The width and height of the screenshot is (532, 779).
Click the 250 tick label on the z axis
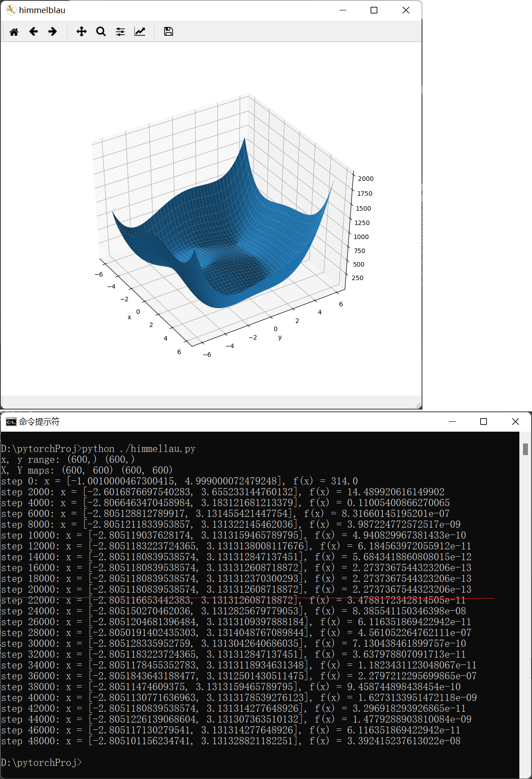358,278
